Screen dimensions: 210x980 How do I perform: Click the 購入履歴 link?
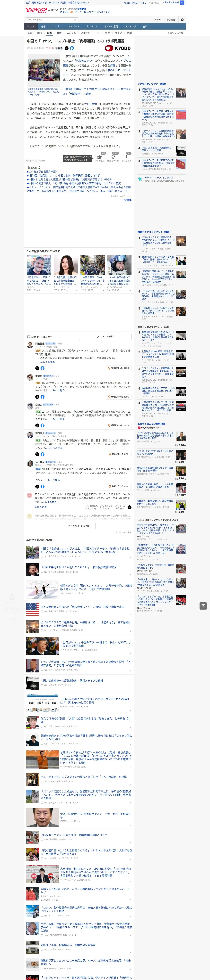click(171, 19)
